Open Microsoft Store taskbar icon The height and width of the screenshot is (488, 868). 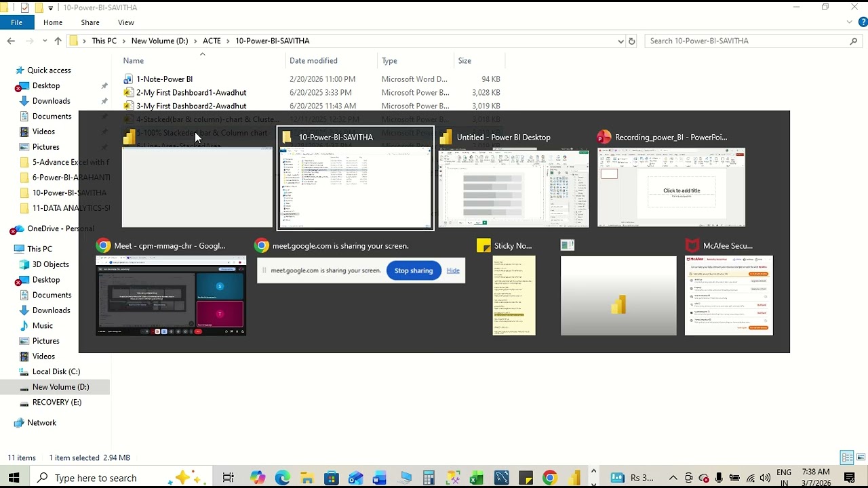332,478
